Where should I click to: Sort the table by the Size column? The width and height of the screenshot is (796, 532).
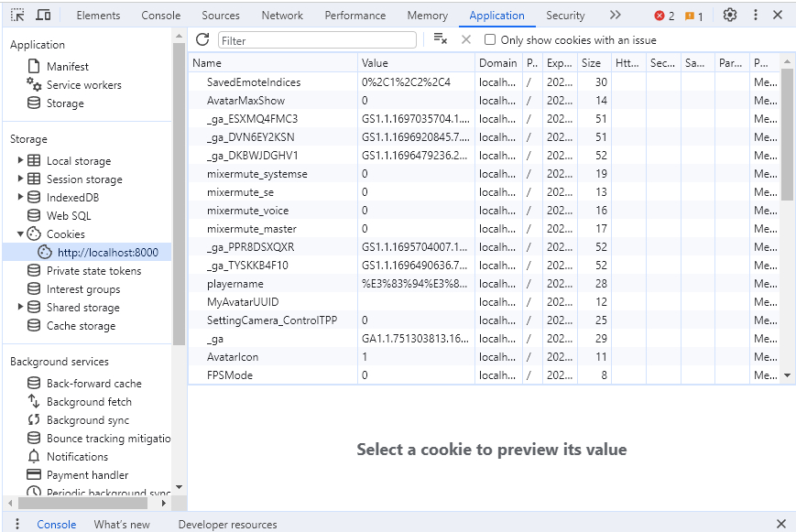pyautogui.click(x=592, y=63)
